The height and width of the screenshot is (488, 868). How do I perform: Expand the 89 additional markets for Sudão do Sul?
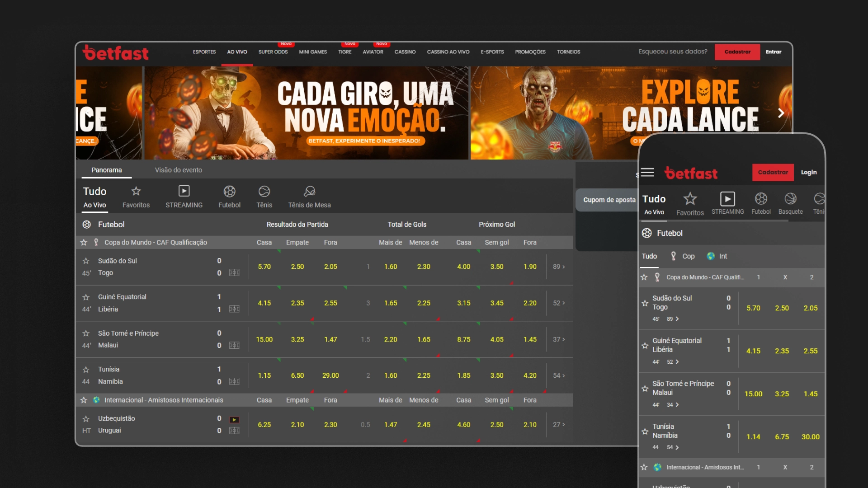559,267
